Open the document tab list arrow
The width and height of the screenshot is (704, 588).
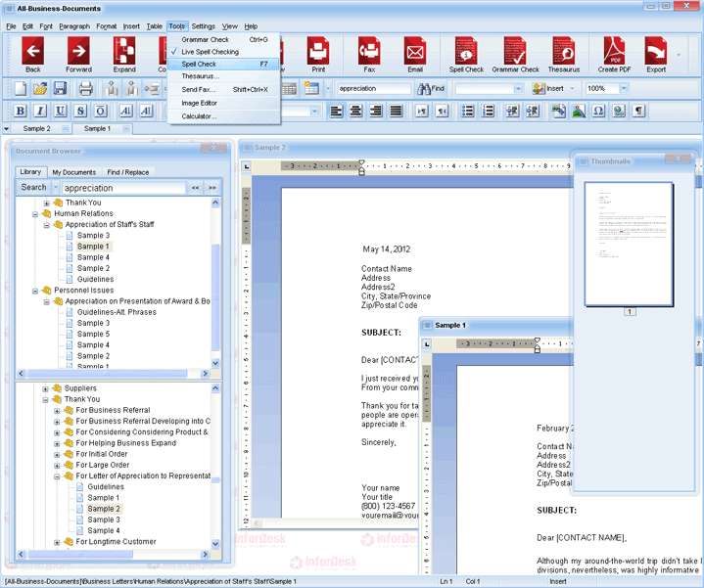[x=6, y=129]
